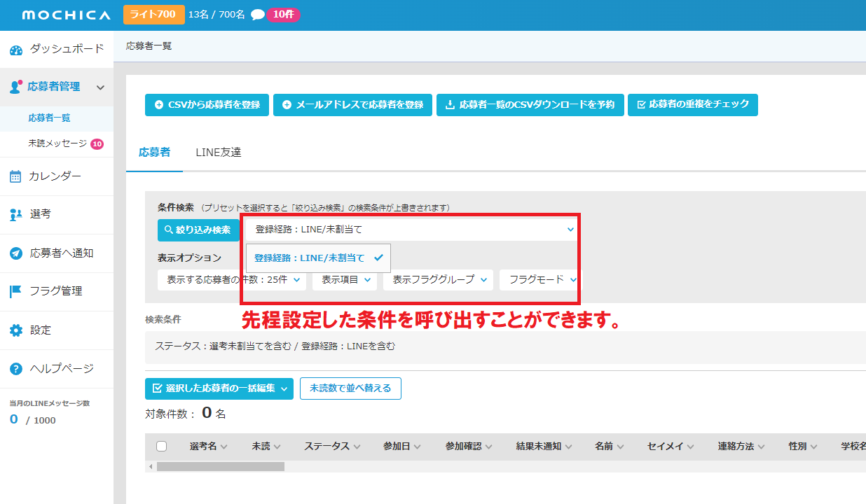This screenshot has width=866, height=504.
Task: Switch to the LINE友達 tab
Action: [219, 152]
